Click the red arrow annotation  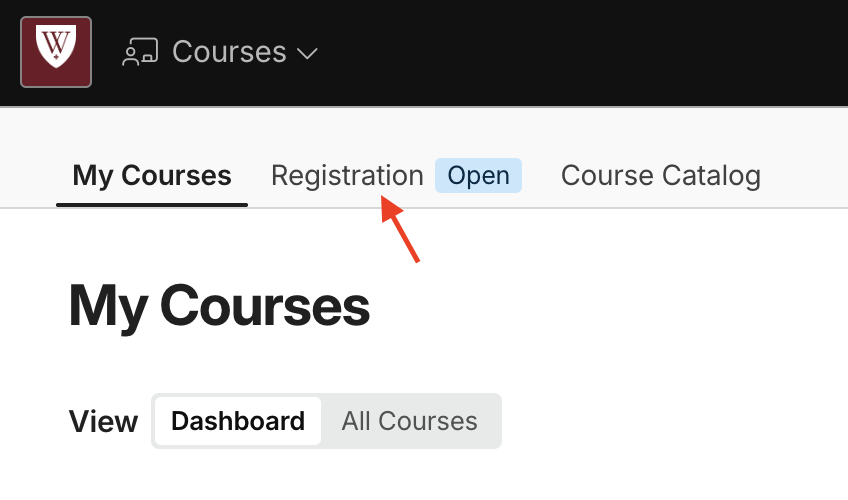(399, 229)
